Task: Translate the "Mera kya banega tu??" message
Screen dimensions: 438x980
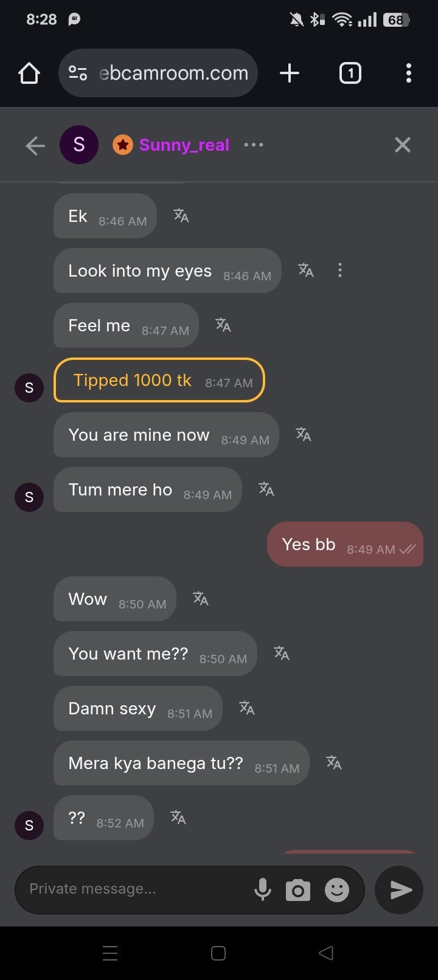Action: pyautogui.click(x=334, y=763)
